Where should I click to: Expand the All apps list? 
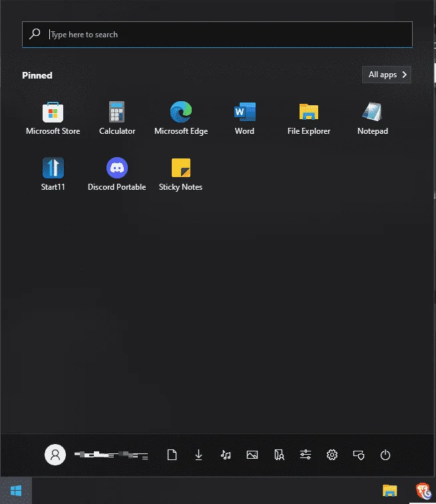pos(387,75)
